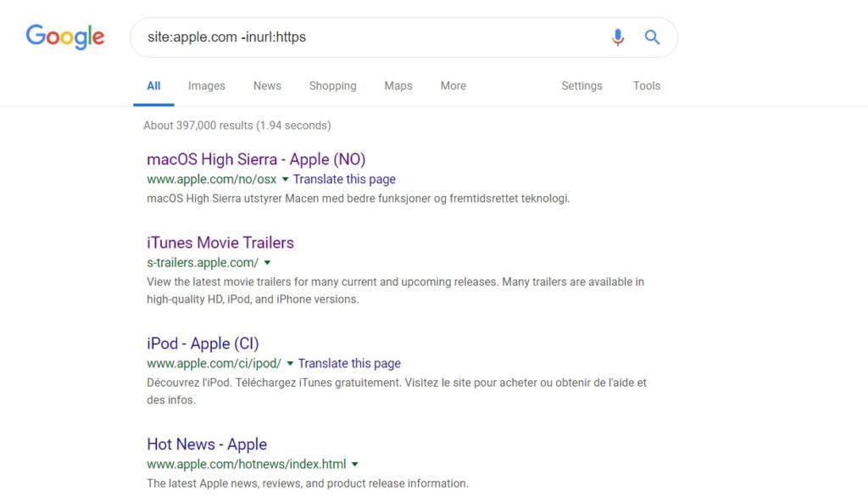Expand arrow next to s-trailers.apple.com URL
868x497 pixels.
point(268,263)
